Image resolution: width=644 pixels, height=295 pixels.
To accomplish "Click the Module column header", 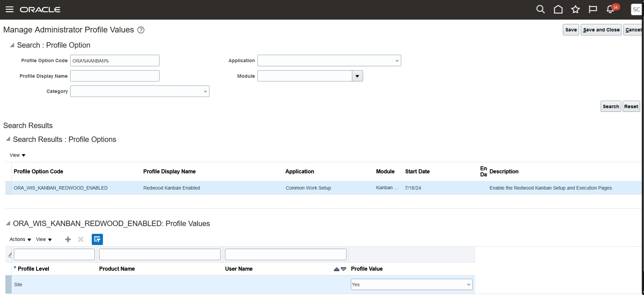I will 385,171.
